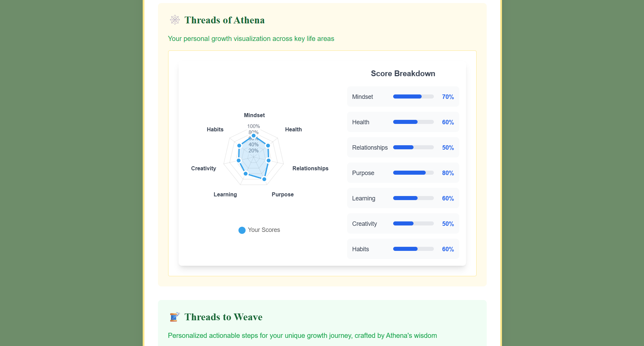Click the Purpose 80% progress bar
The height and width of the screenshot is (346, 644).
click(413, 173)
